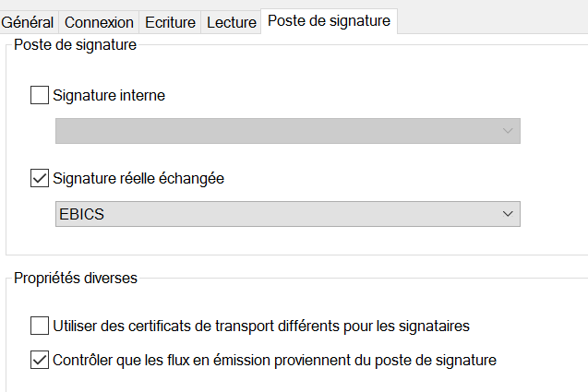Image resolution: width=588 pixels, height=392 pixels.
Task: Switch to the Général tab
Action: coord(28,22)
